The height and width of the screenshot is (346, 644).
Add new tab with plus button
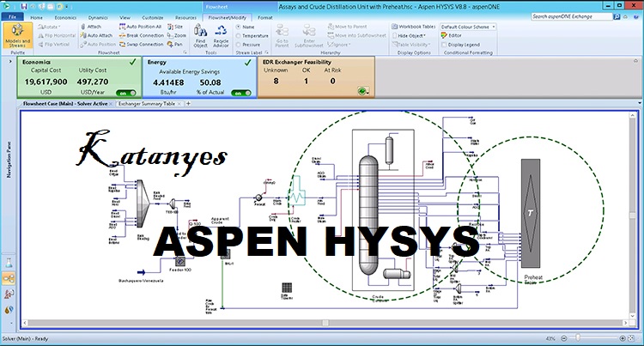(189, 104)
